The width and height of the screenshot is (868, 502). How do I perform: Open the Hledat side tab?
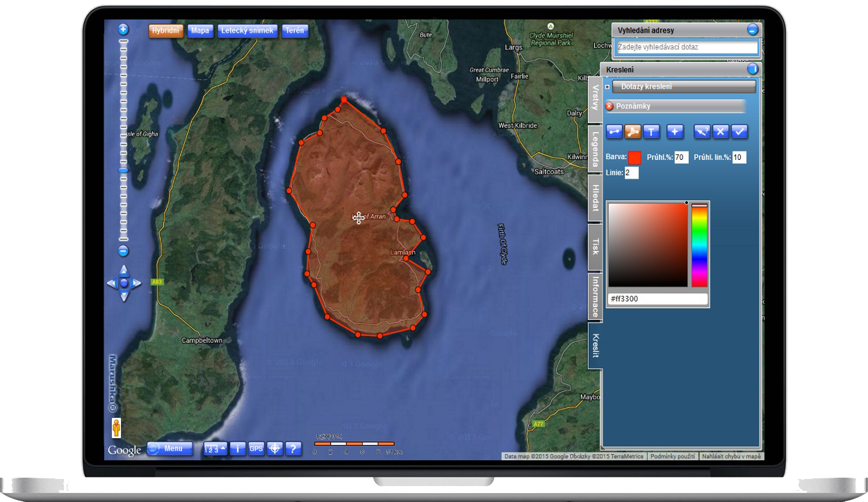(595, 198)
